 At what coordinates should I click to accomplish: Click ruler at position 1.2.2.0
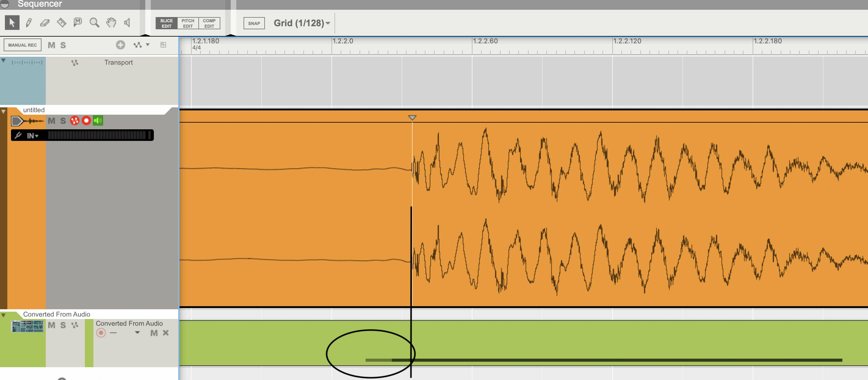343,41
